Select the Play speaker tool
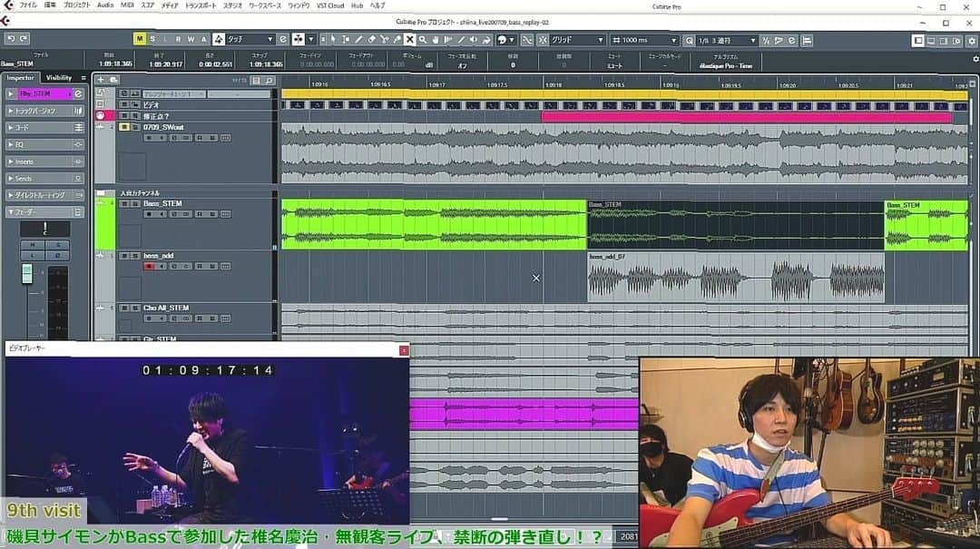Image resolution: width=980 pixels, height=549 pixels. tap(473, 40)
